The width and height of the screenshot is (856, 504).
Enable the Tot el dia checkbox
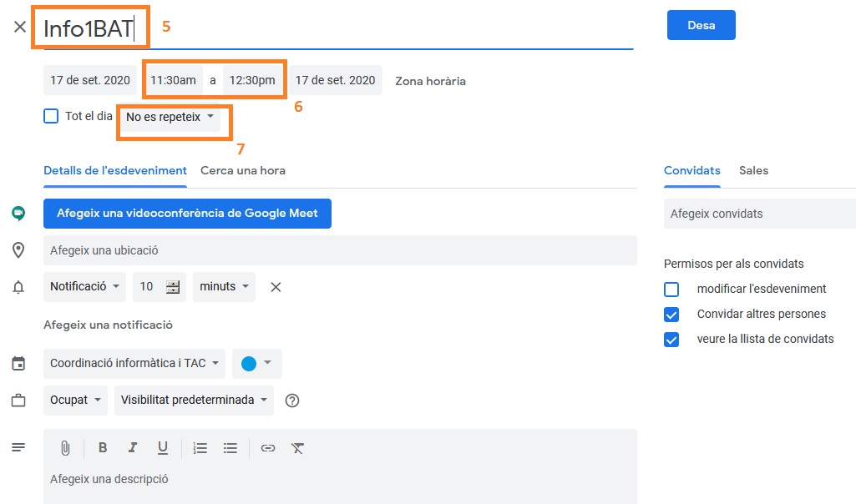pos(51,116)
